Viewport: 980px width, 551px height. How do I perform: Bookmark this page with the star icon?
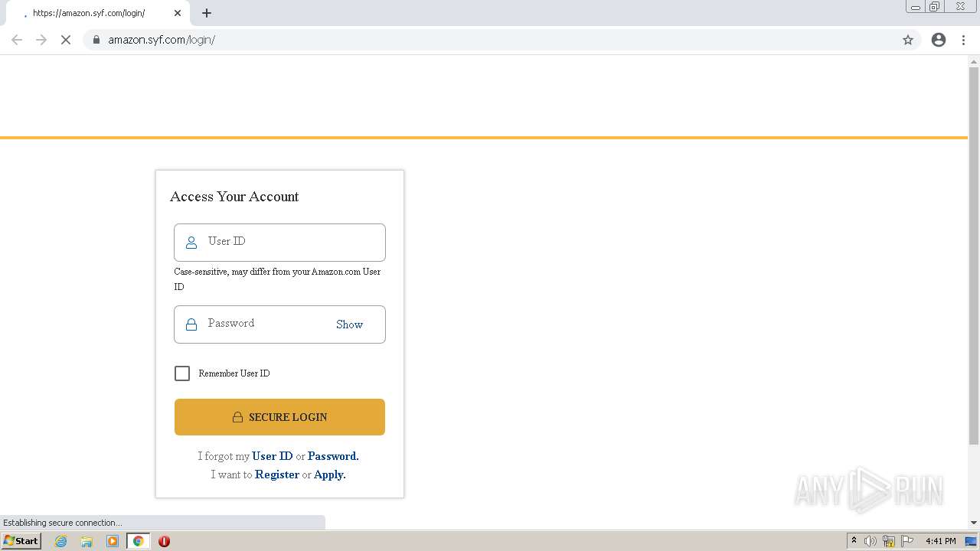tap(908, 40)
